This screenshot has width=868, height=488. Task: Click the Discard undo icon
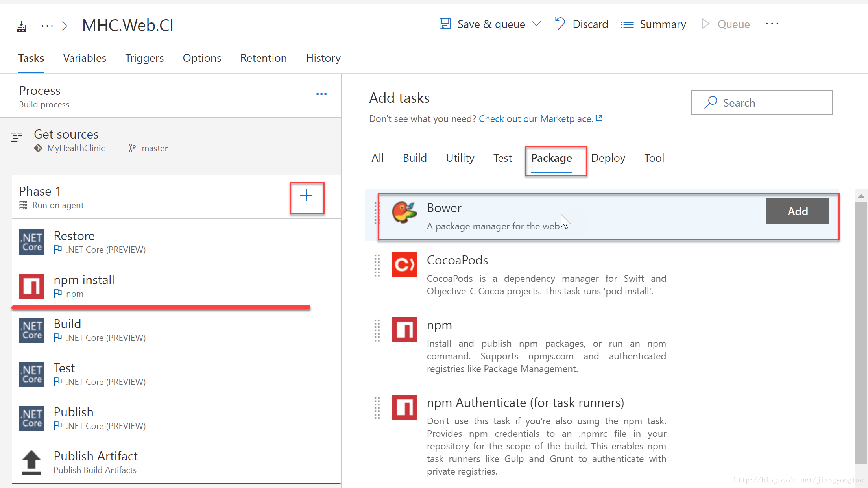tap(560, 24)
